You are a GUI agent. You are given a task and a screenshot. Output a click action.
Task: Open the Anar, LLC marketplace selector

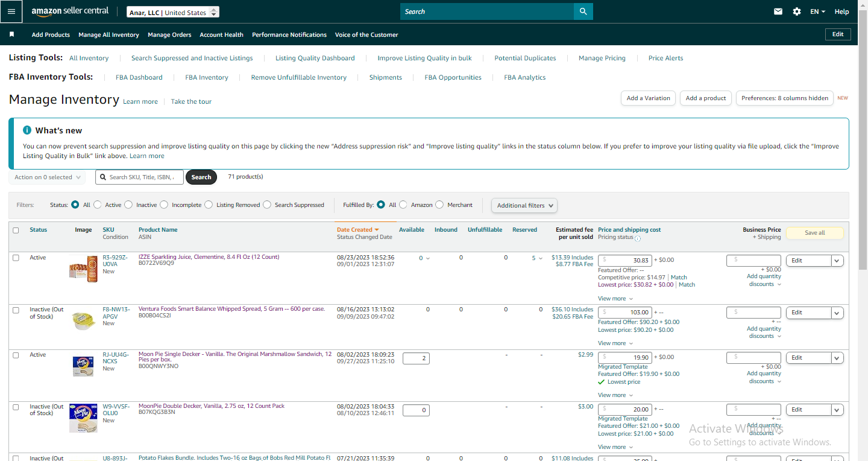click(x=173, y=12)
